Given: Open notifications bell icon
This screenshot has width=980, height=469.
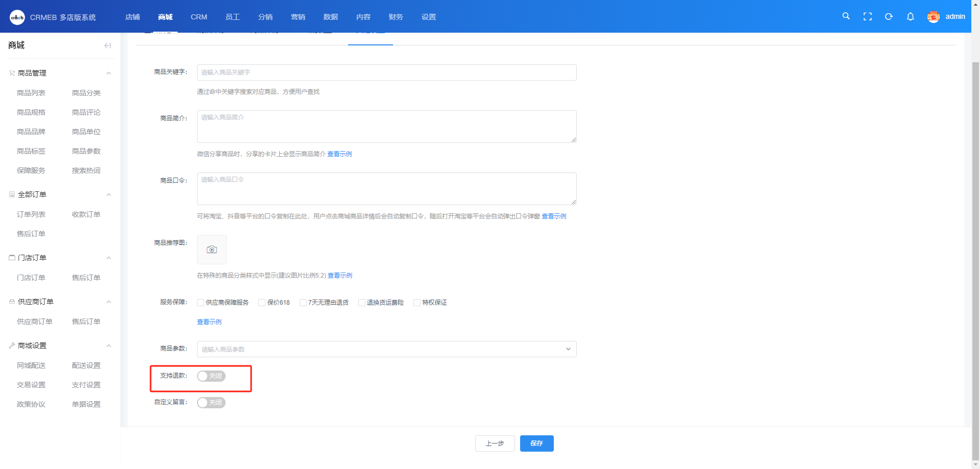Looking at the screenshot, I should pyautogui.click(x=910, y=16).
